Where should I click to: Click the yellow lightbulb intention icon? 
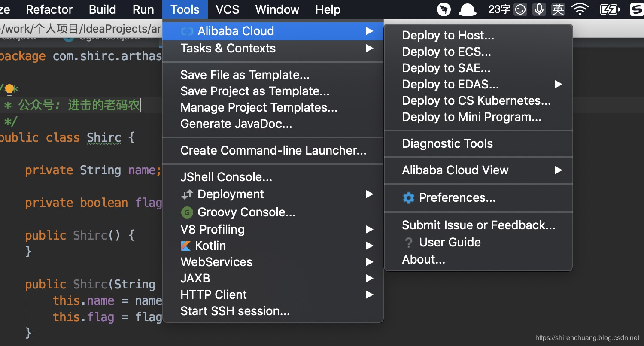(x=9, y=90)
